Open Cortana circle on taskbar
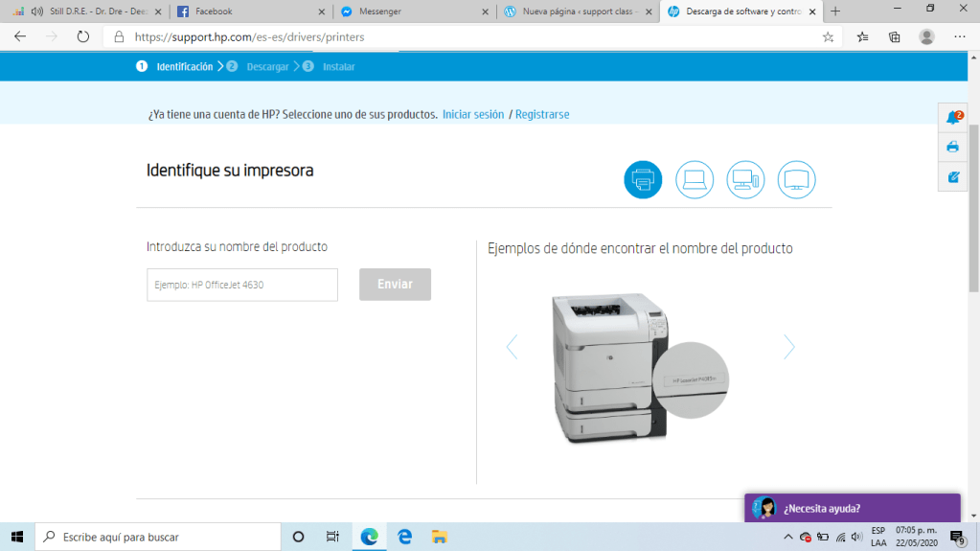The width and height of the screenshot is (980, 551). click(298, 537)
